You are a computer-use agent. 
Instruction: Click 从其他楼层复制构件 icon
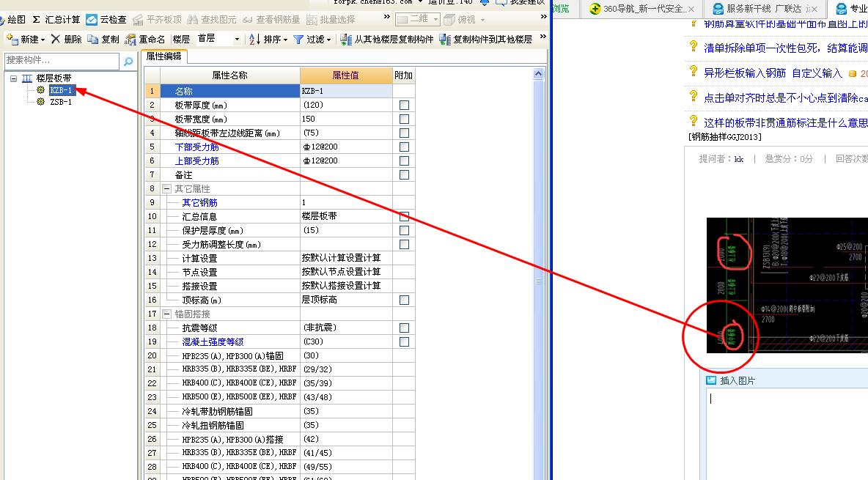[346, 40]
